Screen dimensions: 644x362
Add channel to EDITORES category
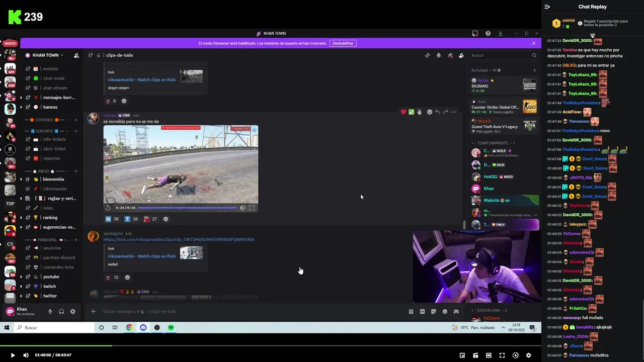(76, 120)
